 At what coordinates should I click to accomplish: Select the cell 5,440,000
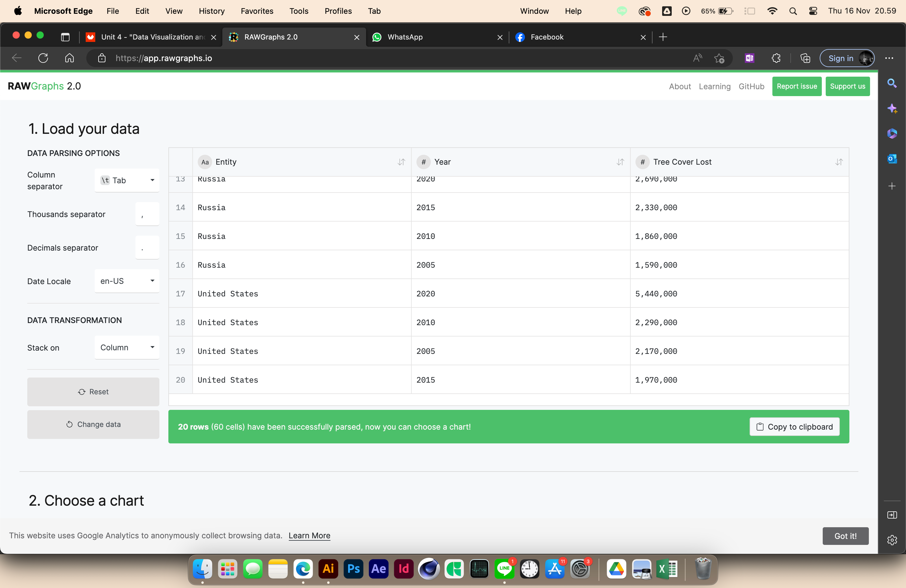(x=739, y=294)
